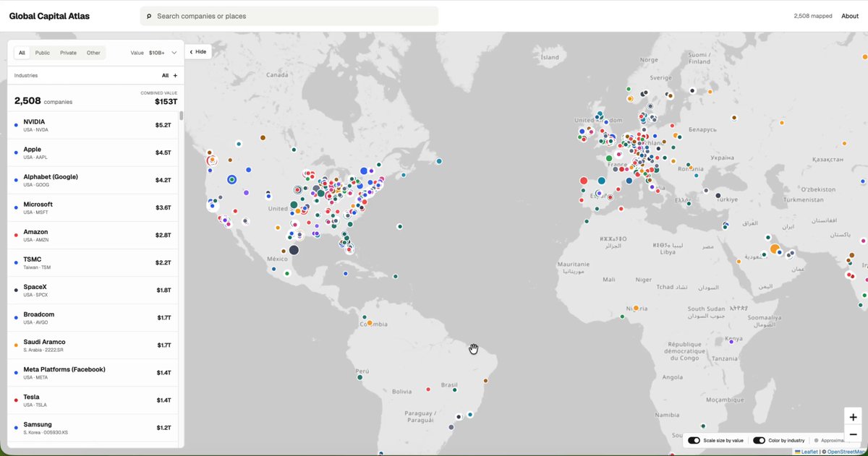Screen dimensions: 868x456
Task: Zoom in on the map
Action: click(x=853, y=417)
